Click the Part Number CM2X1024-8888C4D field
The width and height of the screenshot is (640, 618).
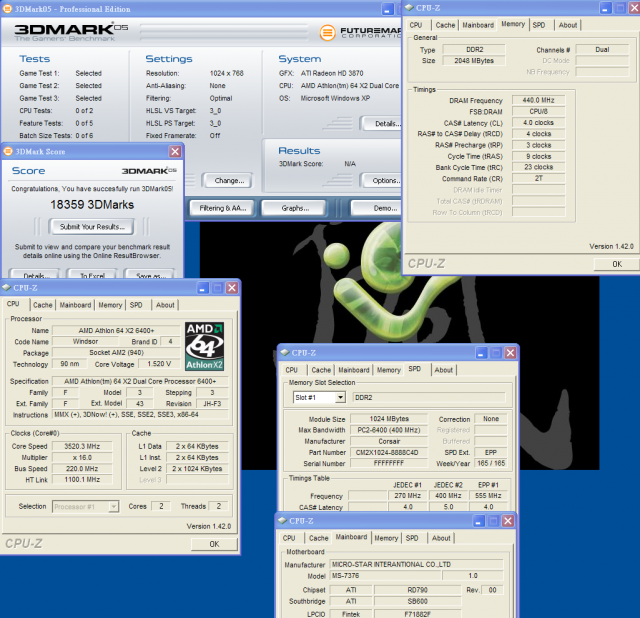[389, 452]
